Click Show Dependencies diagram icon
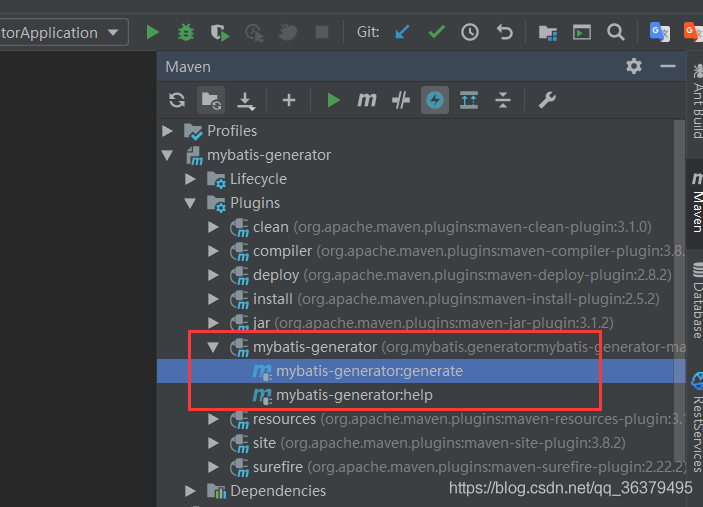This screenshot has width=703, height=507. (x=469, y=100)
